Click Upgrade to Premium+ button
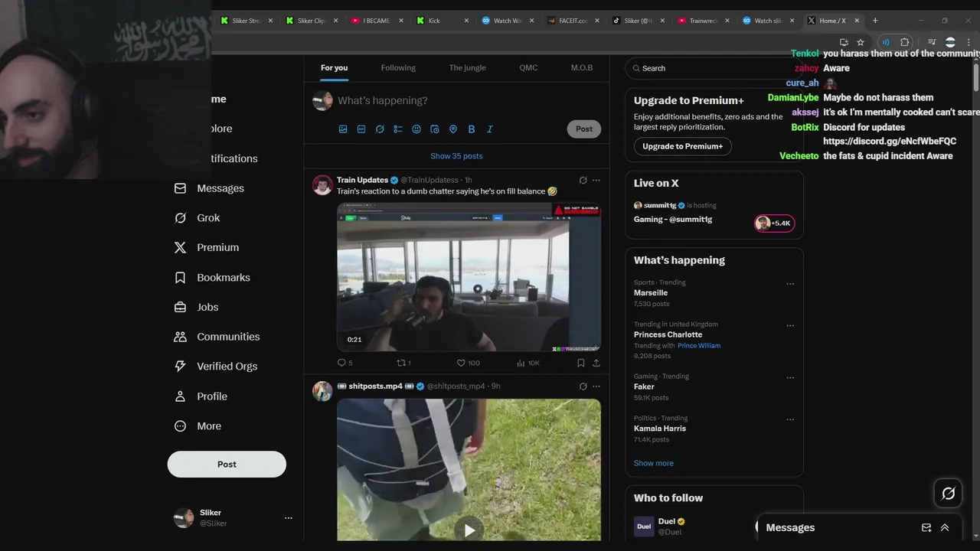 pos(682,146)
